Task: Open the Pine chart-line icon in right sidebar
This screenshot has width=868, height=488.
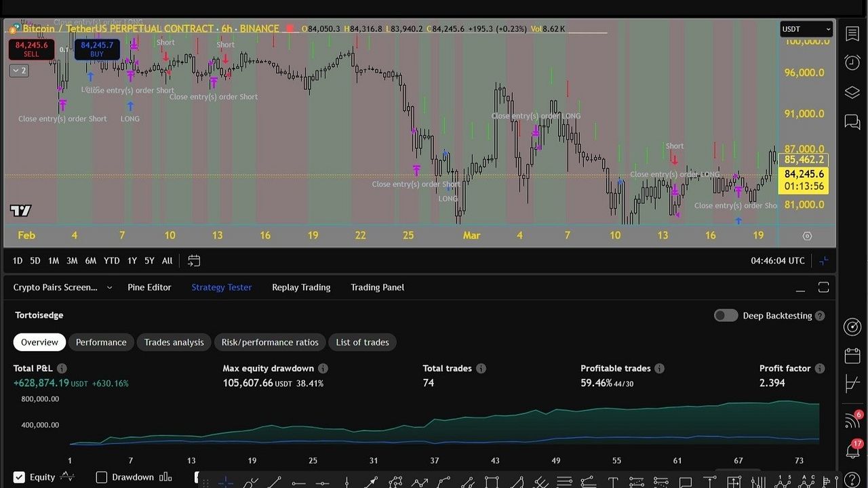Action: [x=852, y=385]
